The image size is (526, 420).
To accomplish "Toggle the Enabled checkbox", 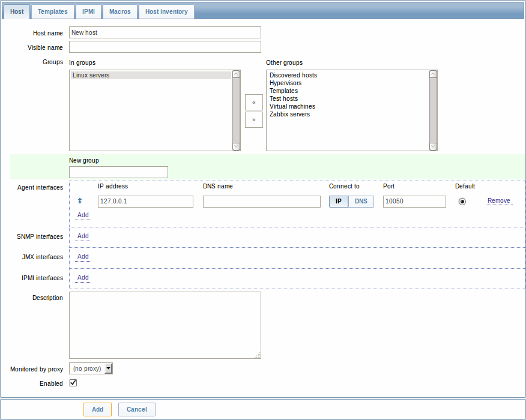I will (73, 383).
